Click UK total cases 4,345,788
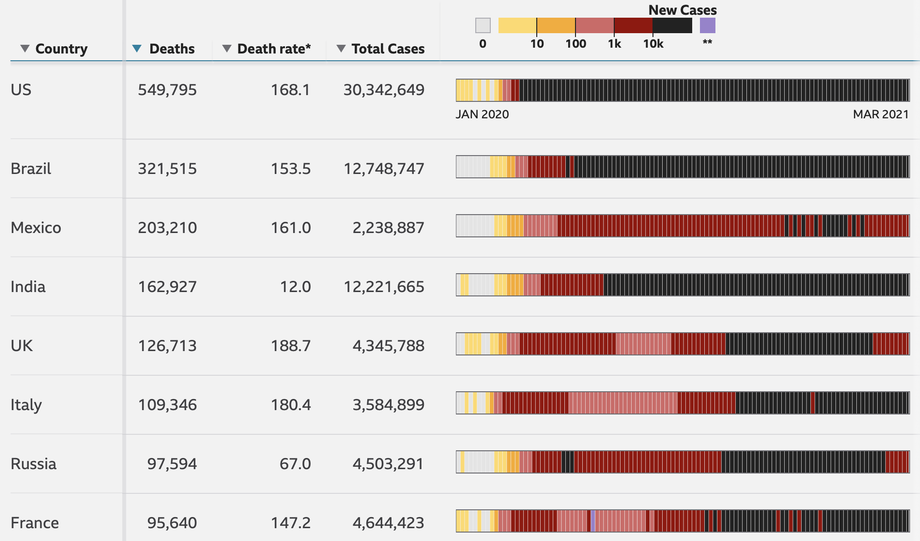Screen dimensions: 920x541 (388, 346)
